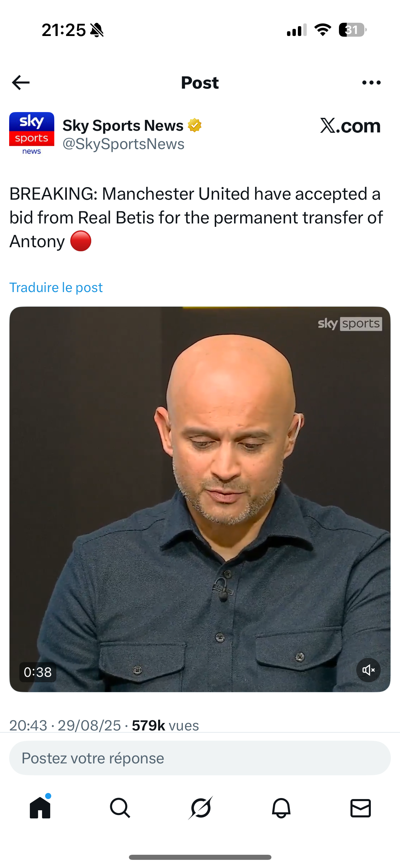Open the Search tab
The image size is (400, 868).
(x=120, y=808)
